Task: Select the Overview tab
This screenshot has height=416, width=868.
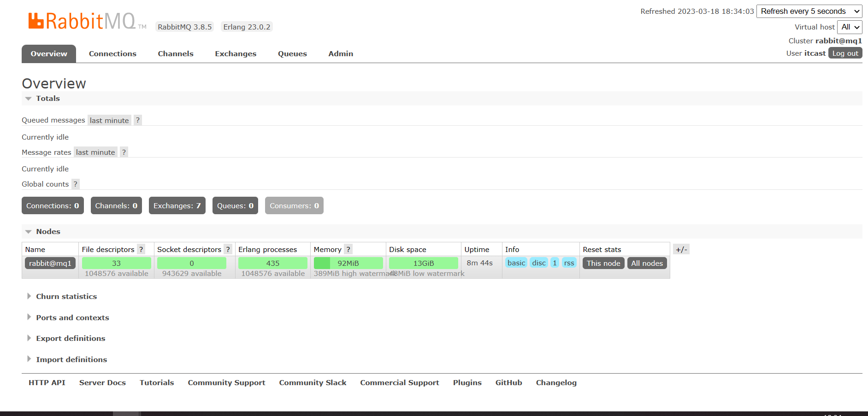Action: (49, 53)
